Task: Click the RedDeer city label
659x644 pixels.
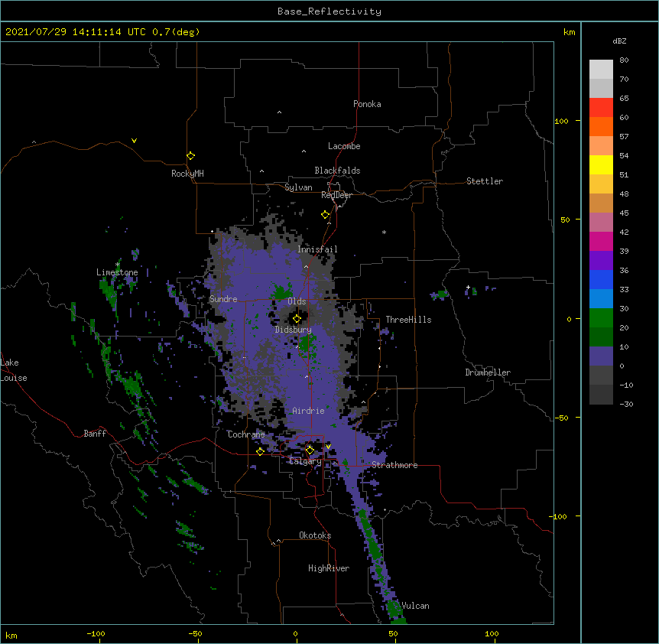Action: tap(336, 195)
